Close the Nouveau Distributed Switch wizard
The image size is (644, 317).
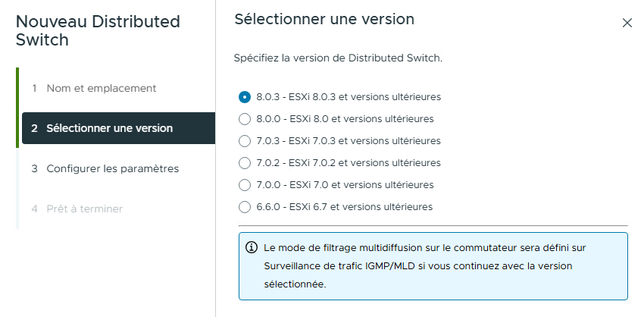point(627,23)
